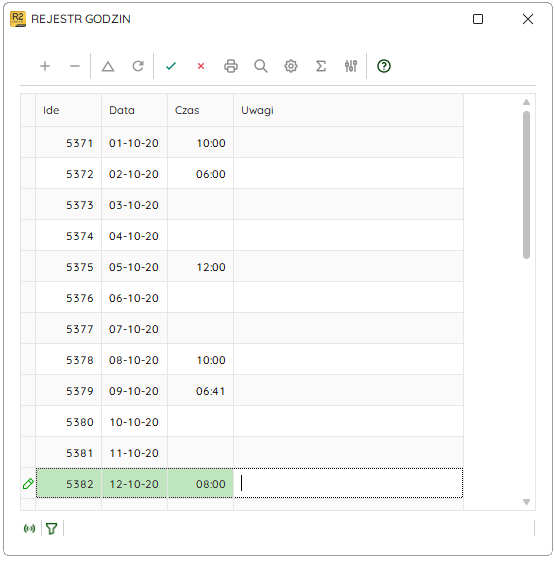Viewport: 555px width, 562px height.
Task: Select the time cell 06:41
Action: point(200,391)
